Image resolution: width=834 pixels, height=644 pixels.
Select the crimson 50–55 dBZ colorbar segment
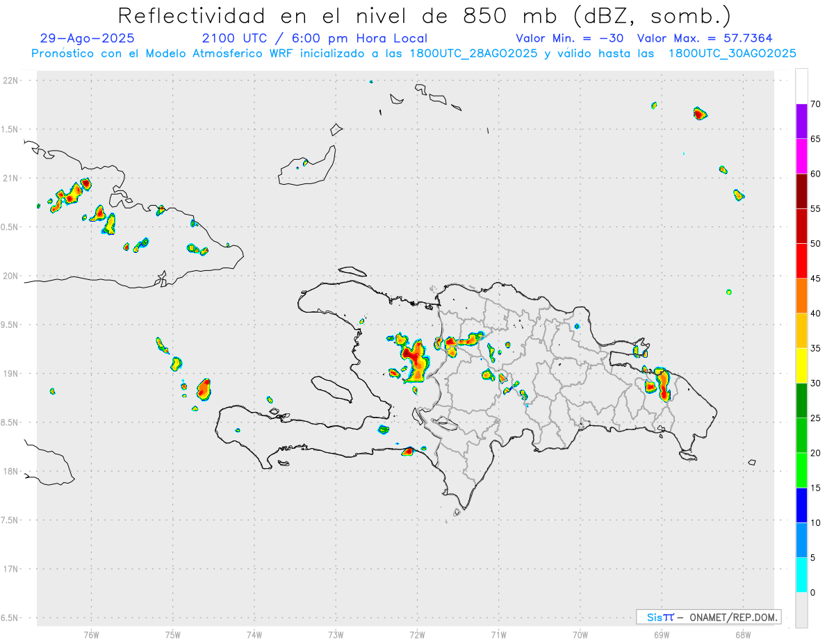(801, 226)
